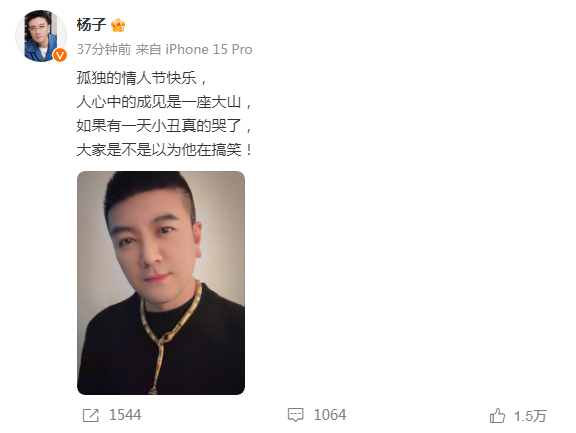View the 1064 comments count
The height and width of the screenshot is (433, 576).
[330, 415]
